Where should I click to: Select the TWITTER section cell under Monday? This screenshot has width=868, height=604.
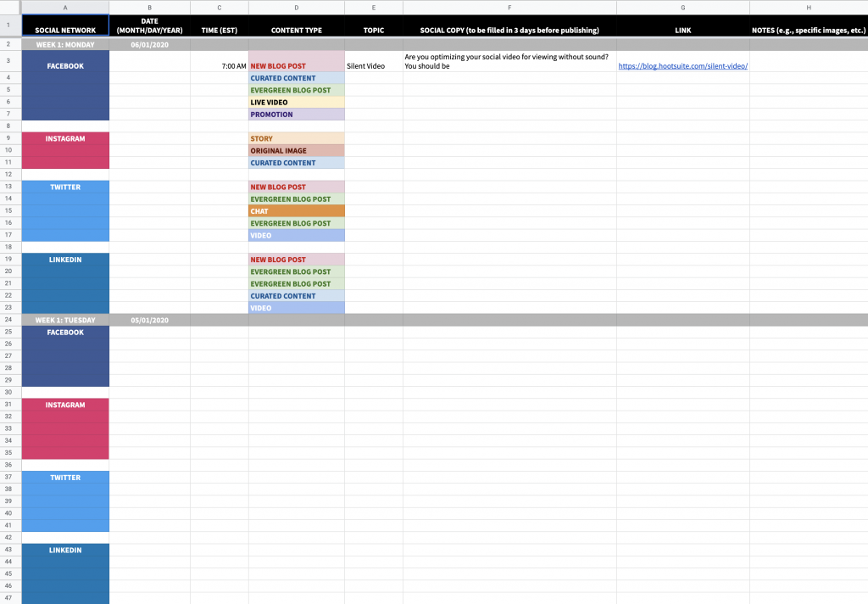tap(65, 210)
